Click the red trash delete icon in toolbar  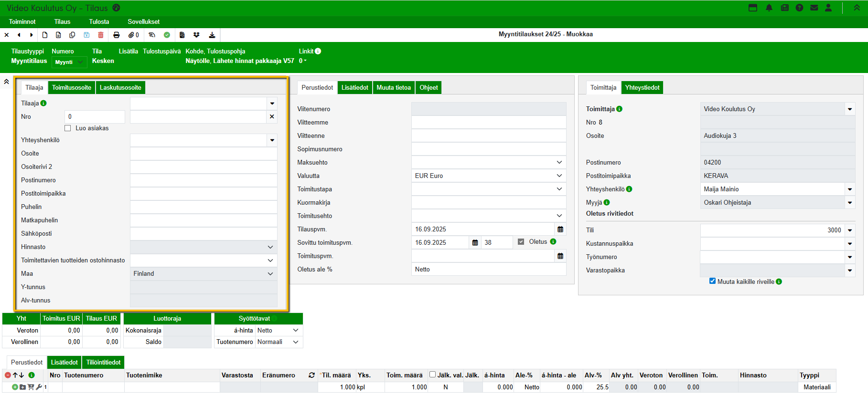coord(101,35)
